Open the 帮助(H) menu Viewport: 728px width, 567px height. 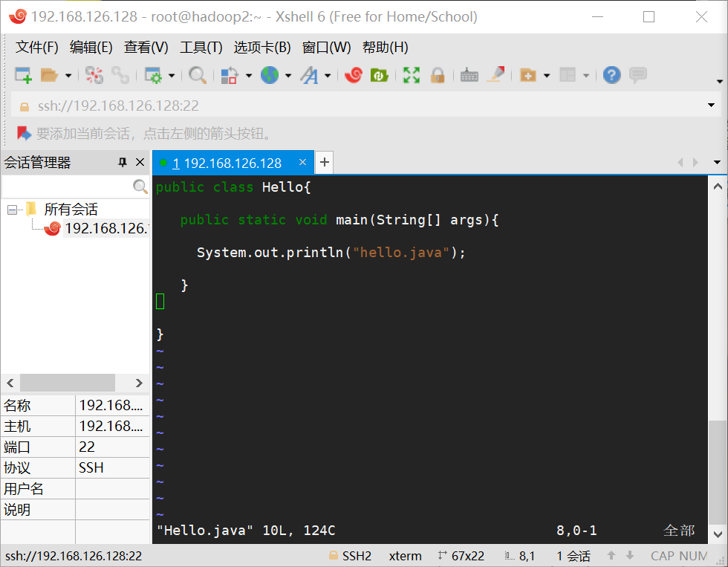386,48
